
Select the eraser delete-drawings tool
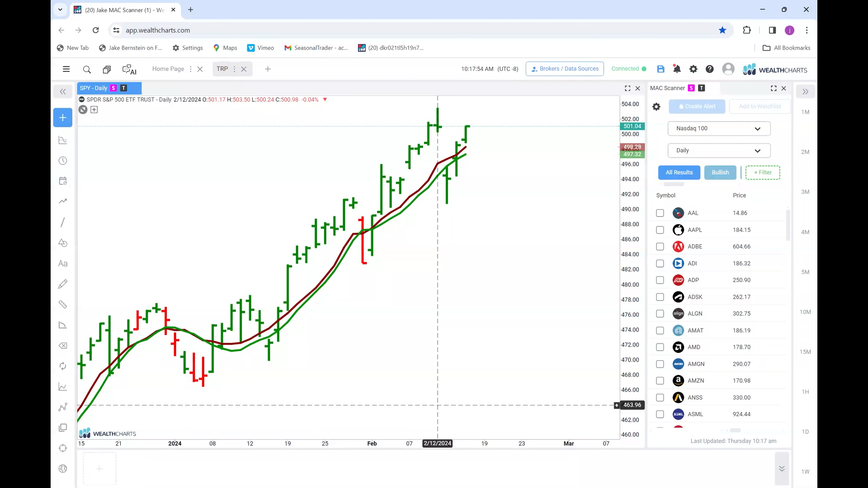tap(63, 346)
